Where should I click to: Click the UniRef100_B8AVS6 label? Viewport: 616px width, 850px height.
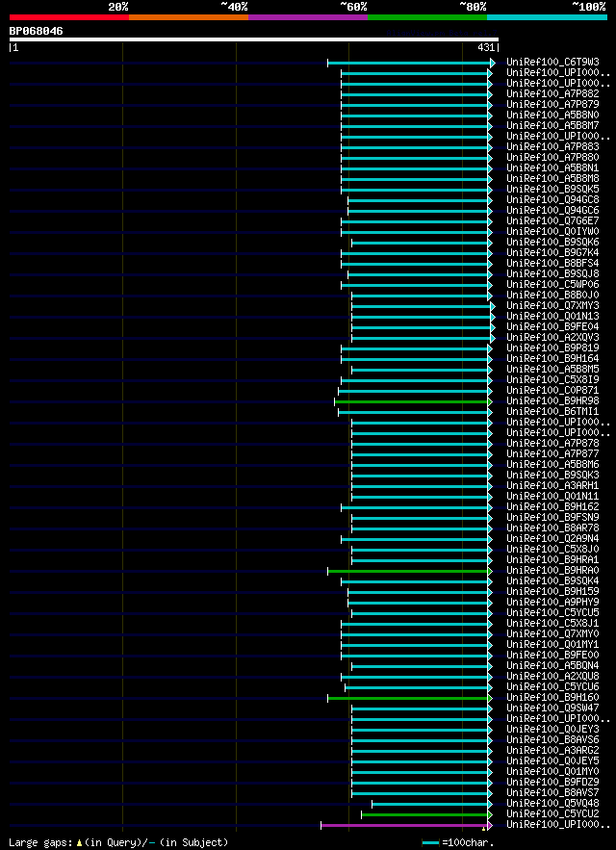coord(552,740)
